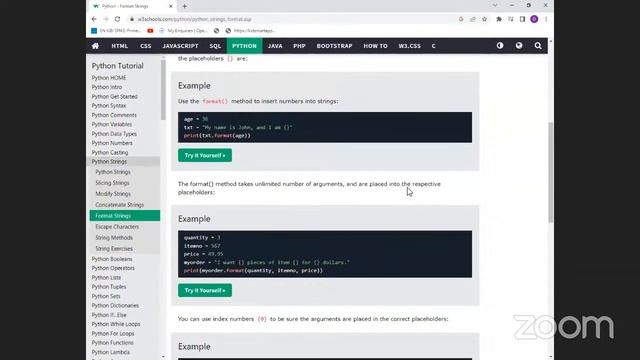Open Concatenate Strings in sidebar
This screenshot has width=640, height=360.
click(x=120, y=205)
